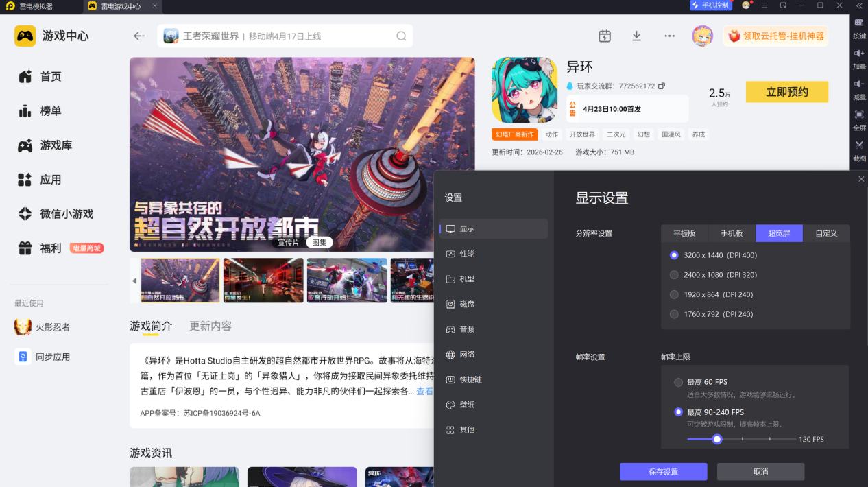Click the 全屏 fullscreen tool
The width and height of the screenshot is (868, 487).
[859, 120]
